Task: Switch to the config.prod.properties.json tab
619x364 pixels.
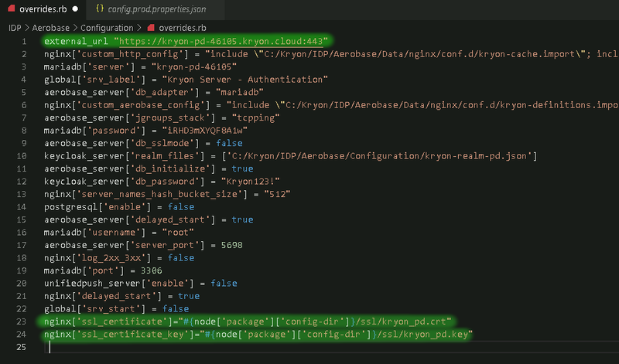Action: pyautogui.click(x=159, y=9)
